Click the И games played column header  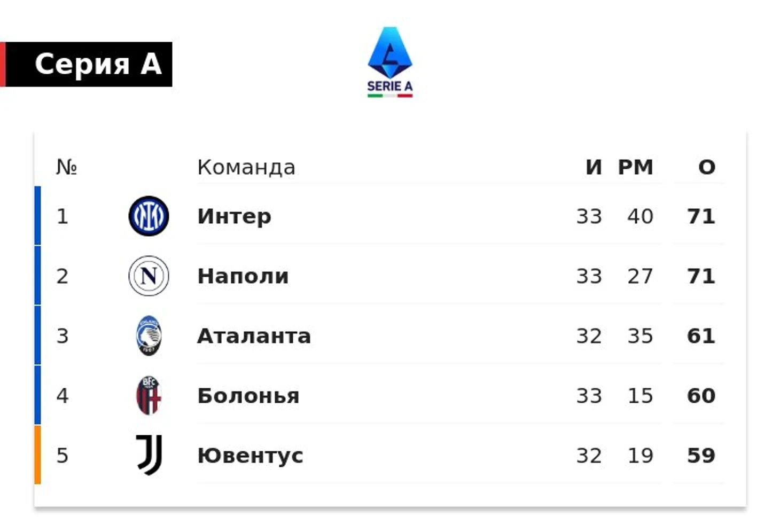tap(594, 167)
